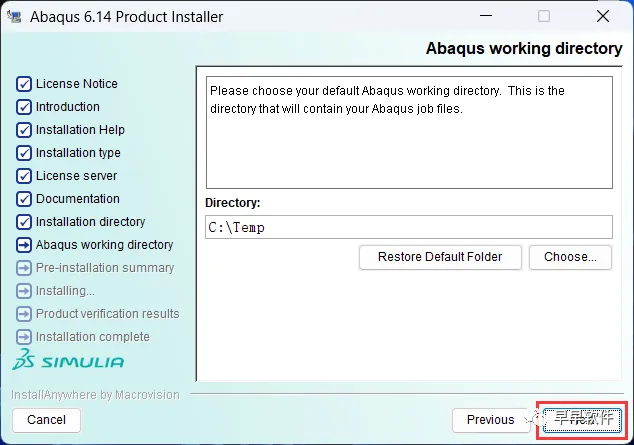Viewport: 634px width, 445px height.
Task: Minimize the installer window
Action: [x=486, y=16]
